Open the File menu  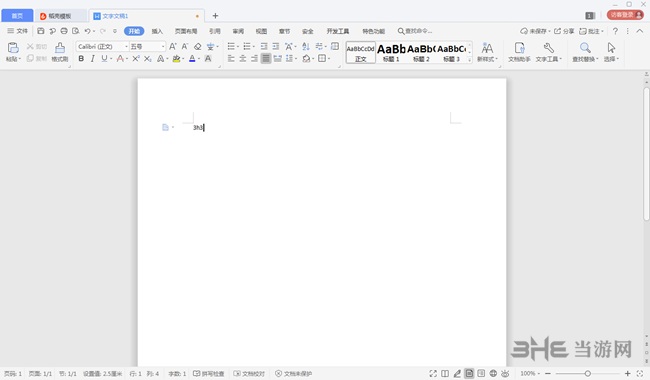pyautogui.click(x=17, y=31)
